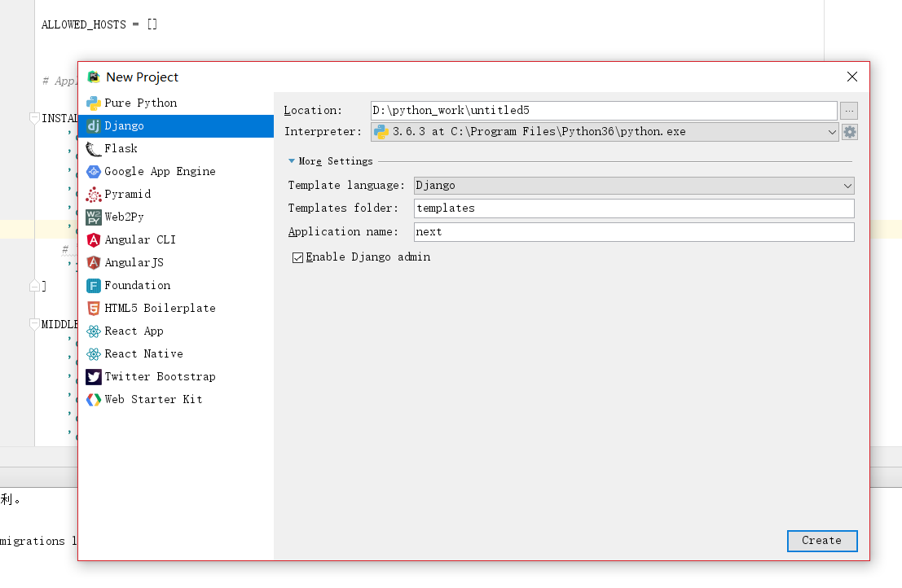The image size is (902, 588).
Task: Click the 'Template language:' label
Action: pyautogui.click(x=346, y=185)
